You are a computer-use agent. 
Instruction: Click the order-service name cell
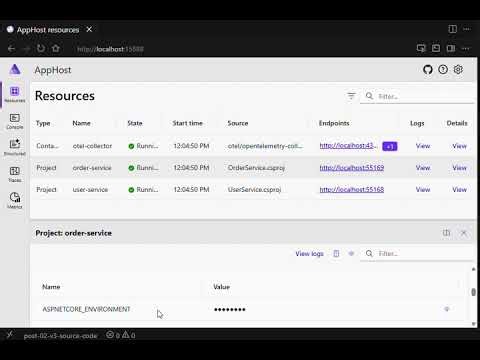92,168
